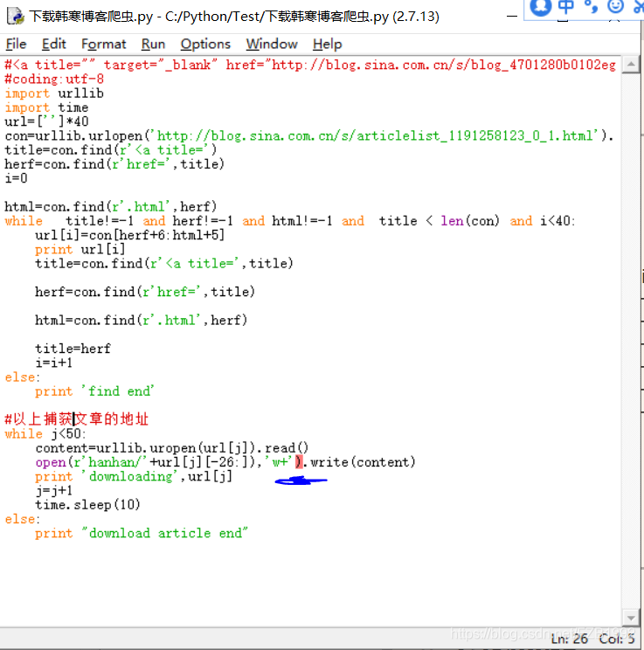The image size is (644, 650).
Task: Open the Format menu
Action: (103, 44)
